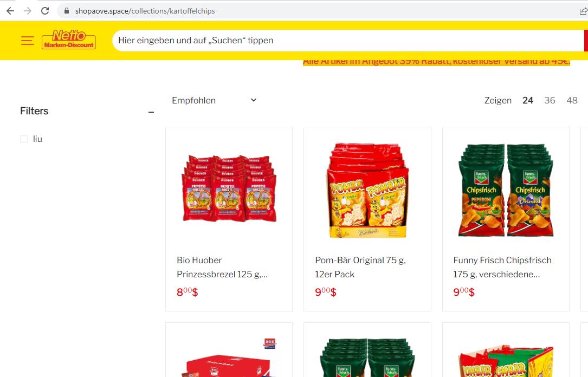Click the padlock site security icon
Viewport: 588px width, 377px height.
pyautogui.click(x=67, y=11)
